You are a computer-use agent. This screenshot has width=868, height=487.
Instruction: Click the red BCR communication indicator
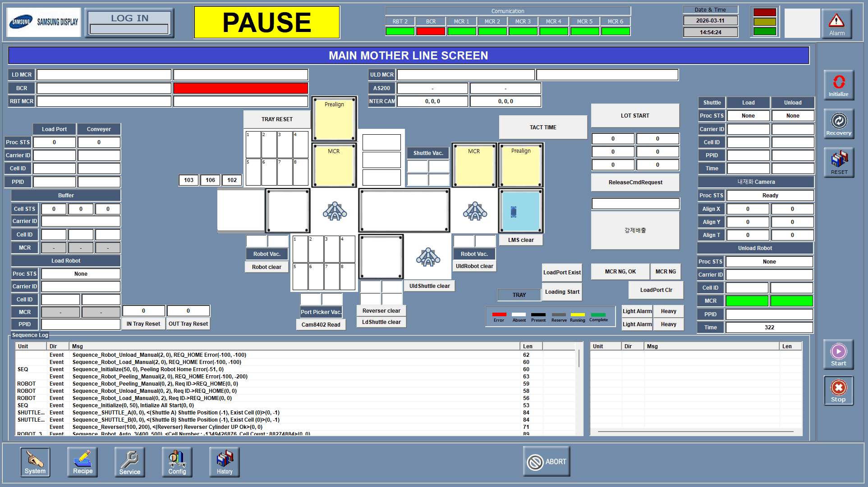[431, 31]
